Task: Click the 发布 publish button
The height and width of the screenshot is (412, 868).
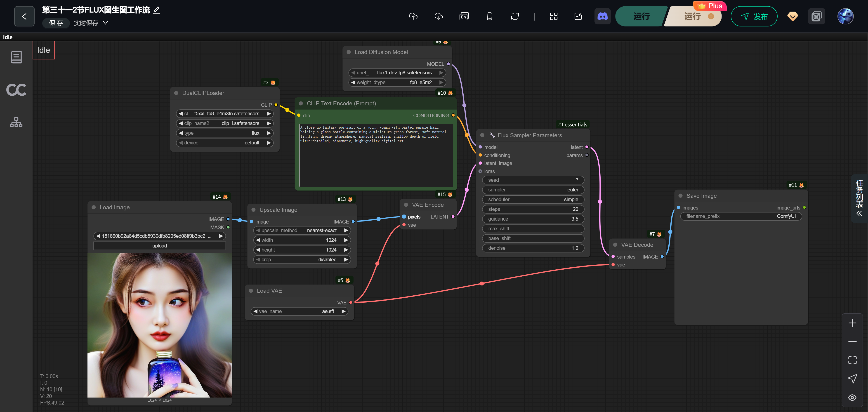Action: [754, 16]
